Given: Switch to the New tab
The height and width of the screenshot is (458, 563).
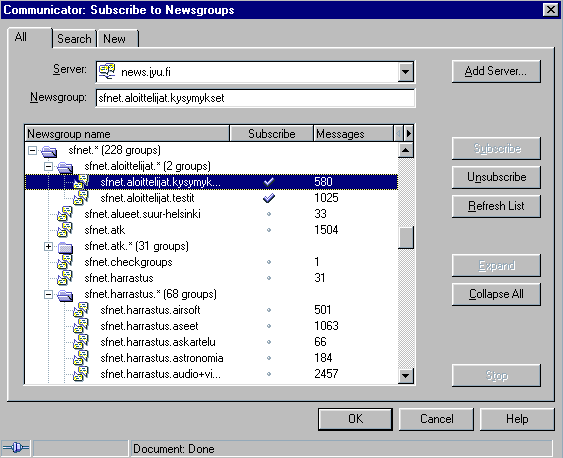Looking at the screenshot, I should 115,38.
